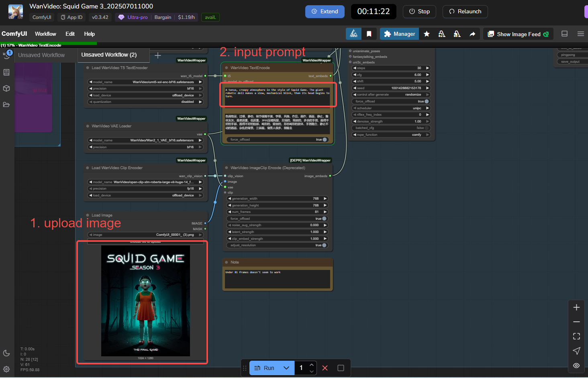Open VAE model_name Wan2_1_VAE dropdown
Viewport: 588px width, 378px height.
[145, 140]
